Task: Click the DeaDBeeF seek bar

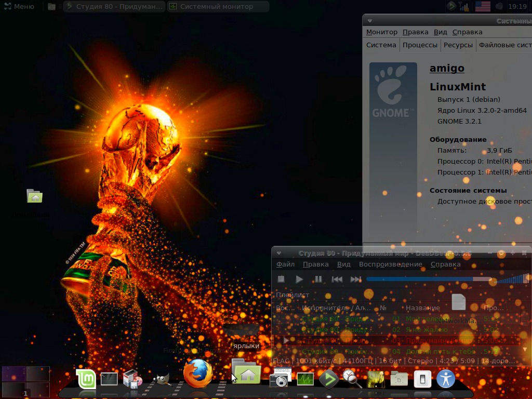Action: click(x=429, y=279)
